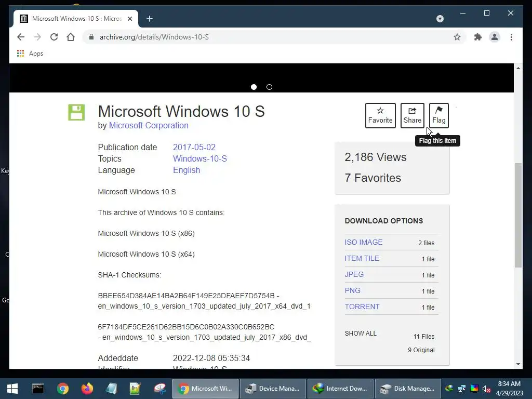Click the 9 Original files link
Image resolution: width=532 pixels, height=399 pixels.
point(421,350)
